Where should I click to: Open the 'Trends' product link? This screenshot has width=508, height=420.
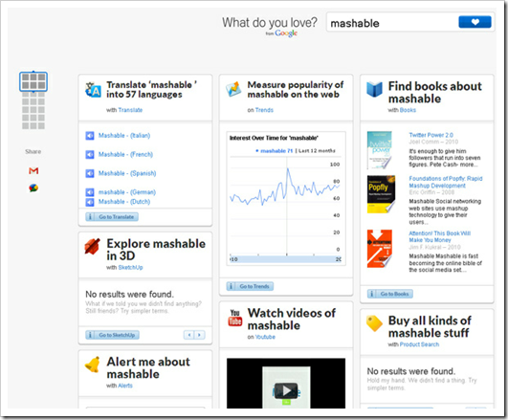tap(264, 110)
